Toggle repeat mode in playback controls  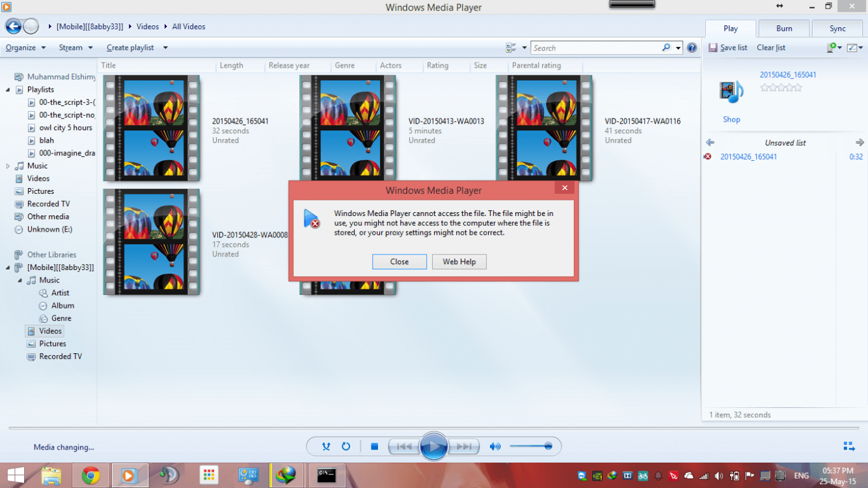coord(346,446)
